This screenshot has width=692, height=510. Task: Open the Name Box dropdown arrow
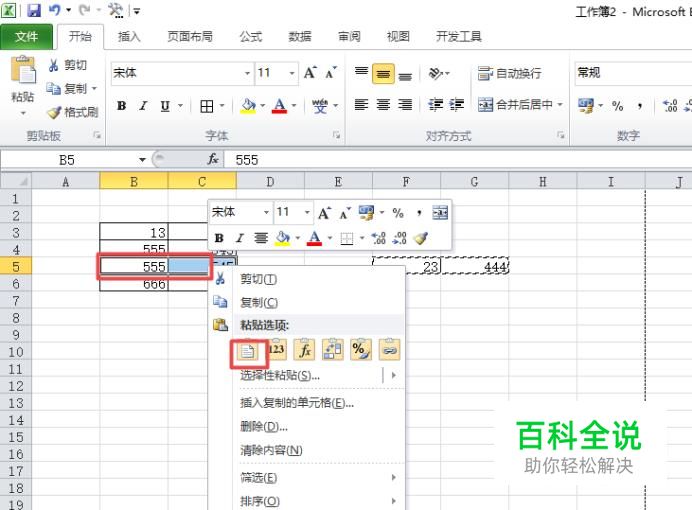[142, 160]
